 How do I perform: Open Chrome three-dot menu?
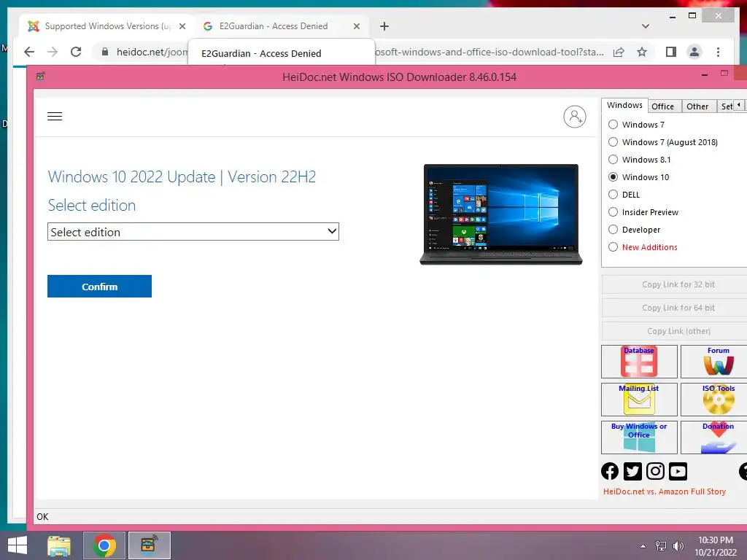click(x=718, y=52)
